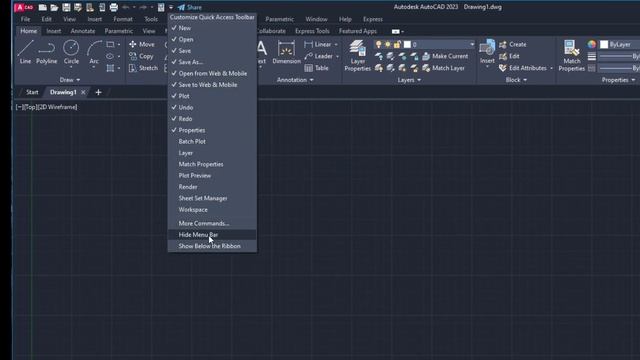The image size is (640, 360).
Task: Add Match Properties to toolbar menu
Action: (x=212, y=164)
